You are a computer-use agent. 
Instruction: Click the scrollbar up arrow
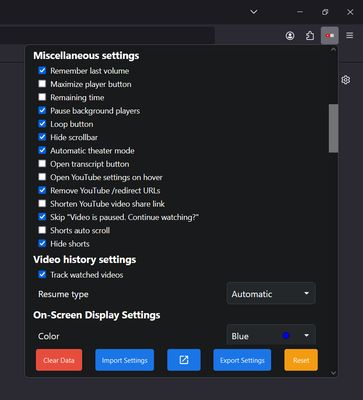tap(333, 50)
